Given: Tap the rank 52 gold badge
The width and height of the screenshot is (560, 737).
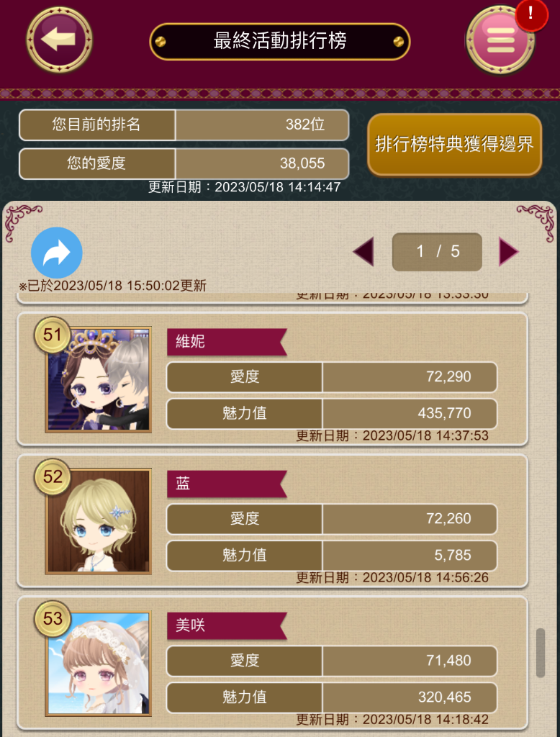Looking at the screenshot, I should [x=53, y=477].
